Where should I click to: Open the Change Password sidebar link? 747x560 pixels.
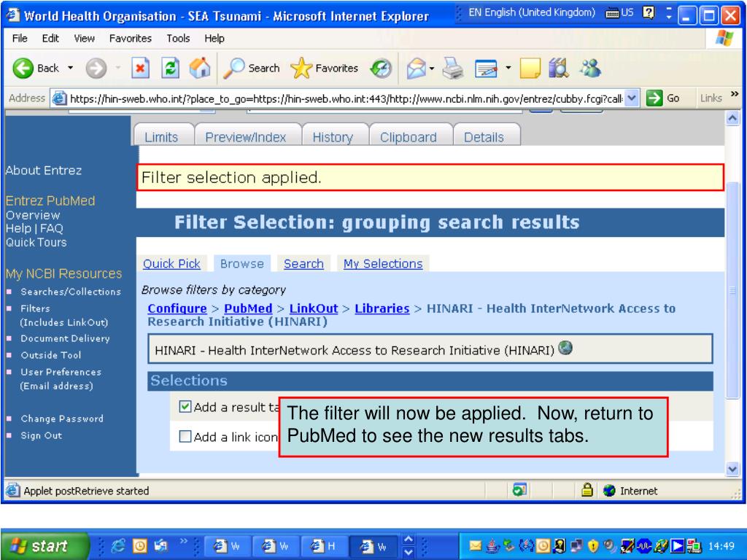tap(62, 418)
